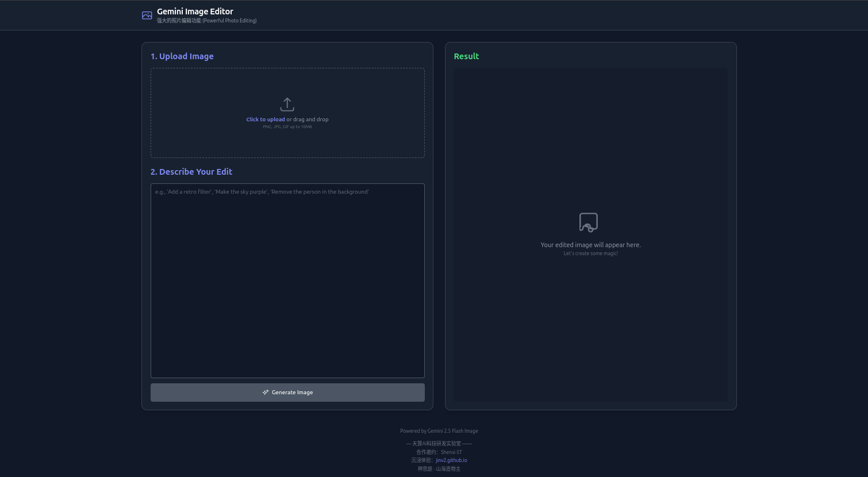The image size is (868, 477).
Task: Focus the edit description text box
Action: (287, 280)
